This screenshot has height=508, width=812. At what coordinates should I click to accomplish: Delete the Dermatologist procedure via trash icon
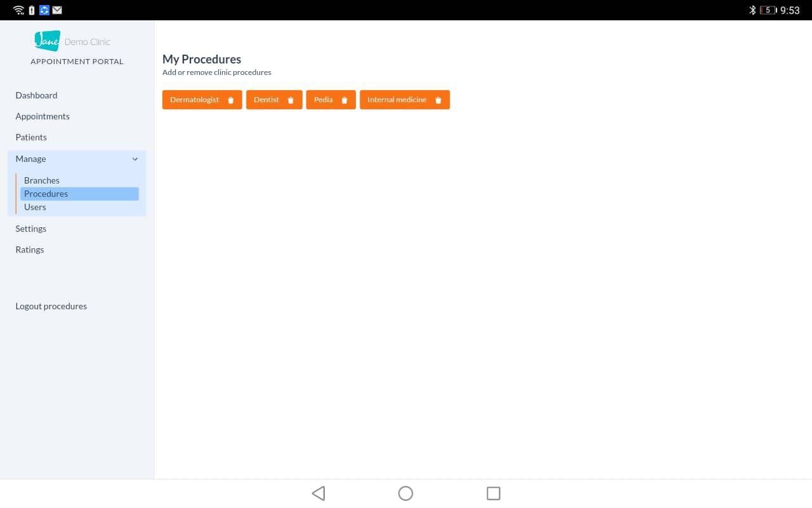tap(231, 100)
